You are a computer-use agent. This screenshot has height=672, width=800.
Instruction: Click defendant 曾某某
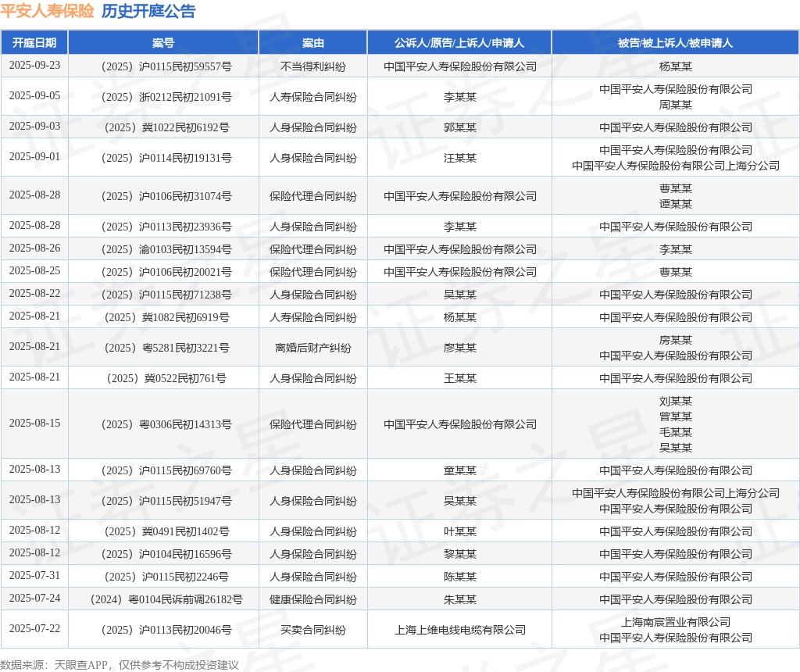pos(676,417)
